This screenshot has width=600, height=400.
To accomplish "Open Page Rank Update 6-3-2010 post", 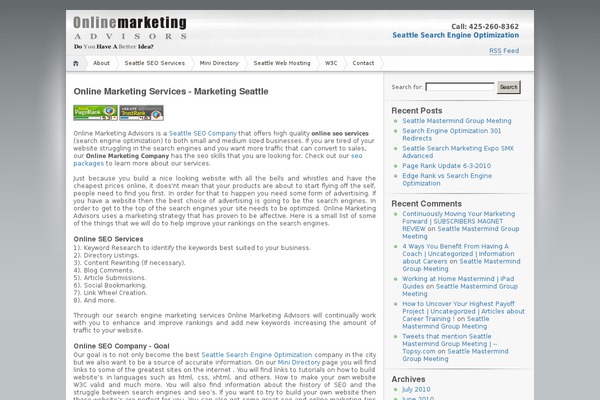I will tap(447, 166).
